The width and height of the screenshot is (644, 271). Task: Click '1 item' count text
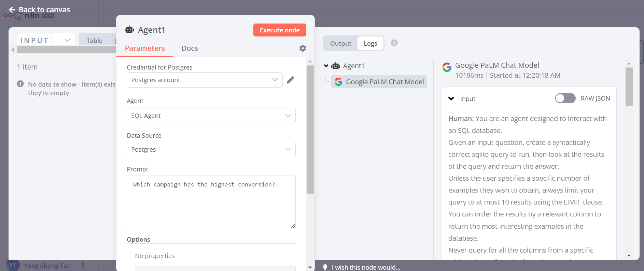[27, 67]
